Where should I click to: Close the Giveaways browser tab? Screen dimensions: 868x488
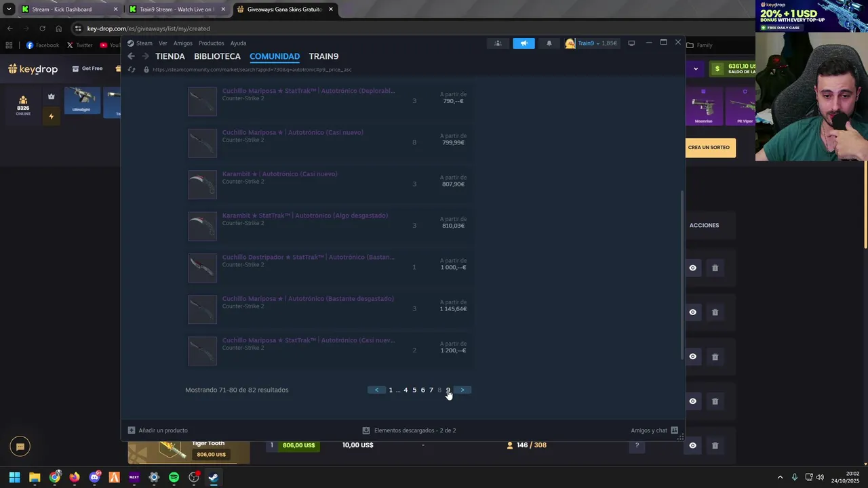coord(331,9)
